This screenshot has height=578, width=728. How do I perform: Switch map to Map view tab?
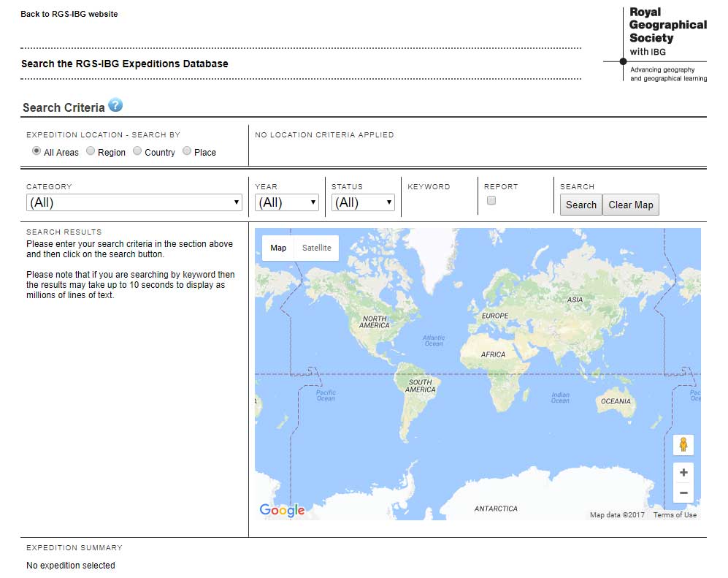[278, 248]
